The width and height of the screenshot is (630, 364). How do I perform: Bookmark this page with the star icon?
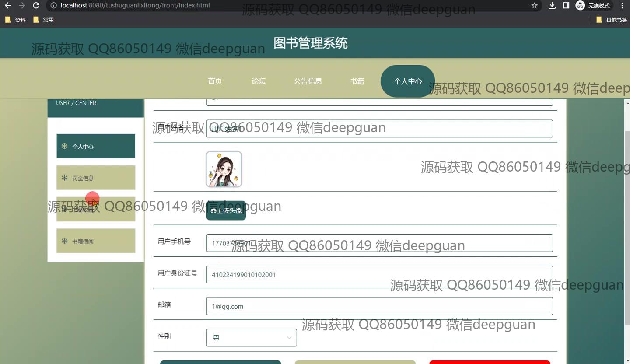[x=534, y=6]
